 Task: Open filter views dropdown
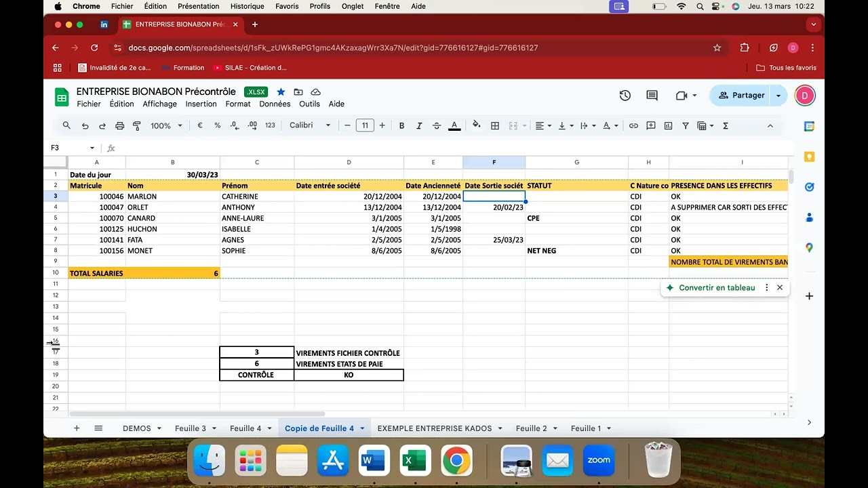point(705,125)
